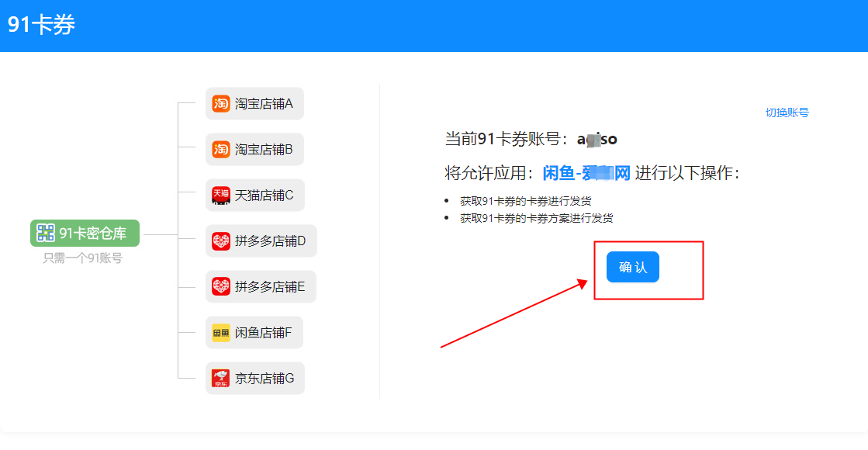Click the 只需一个91账号 caption
The image size is (868, 450).
pos(83,258)
